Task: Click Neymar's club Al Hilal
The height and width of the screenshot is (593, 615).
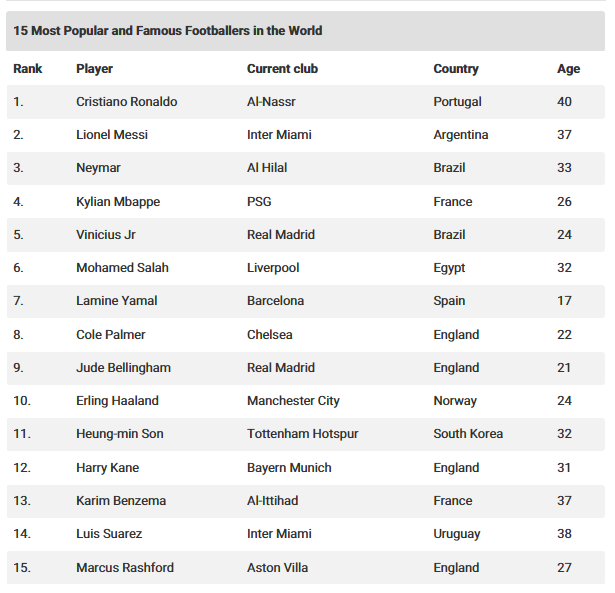Action: [267, 168]
